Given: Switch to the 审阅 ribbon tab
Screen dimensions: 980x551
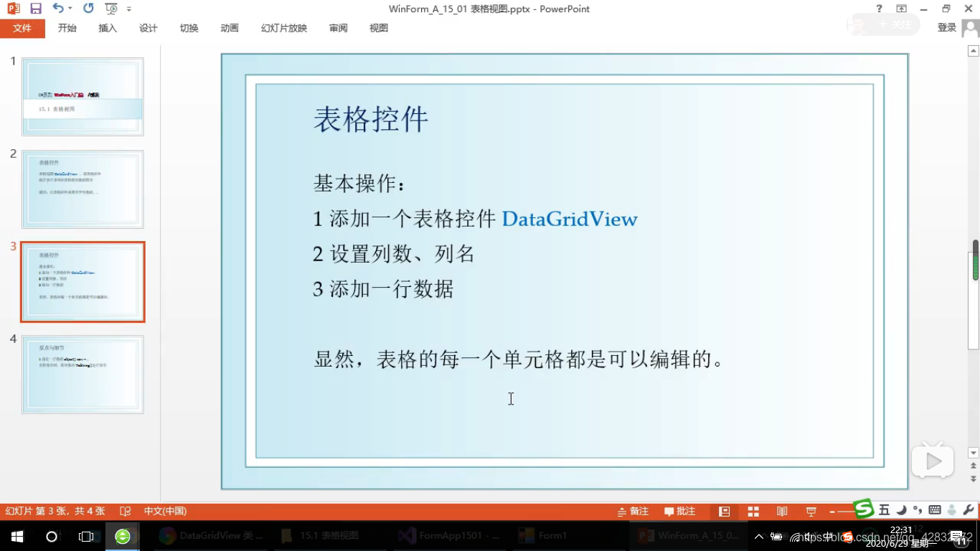Looking at the screenshot, I should pos(338,28).
